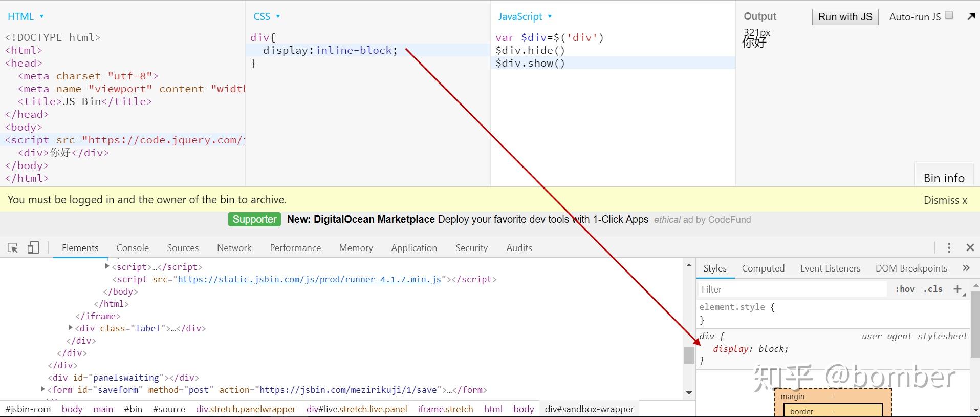This screenshot has width=980, height=417.
Task: Select the Event Listeners sidebar tab
Action: 830,268
